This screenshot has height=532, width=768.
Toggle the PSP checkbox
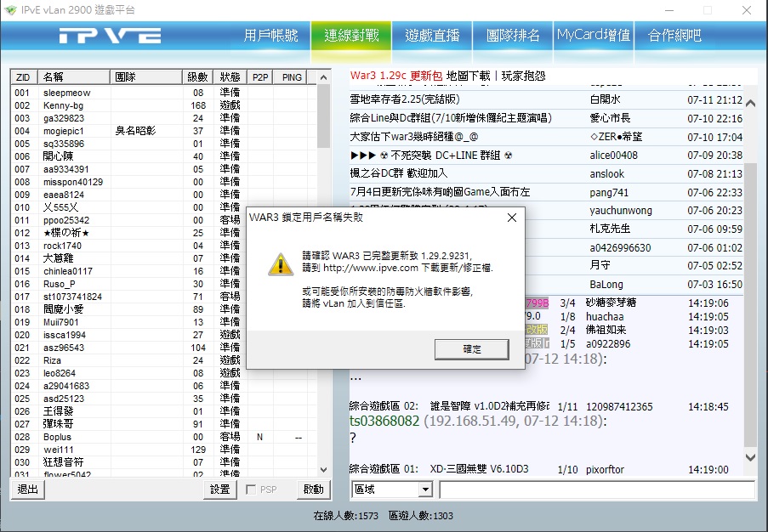click(x=251, y=490)
